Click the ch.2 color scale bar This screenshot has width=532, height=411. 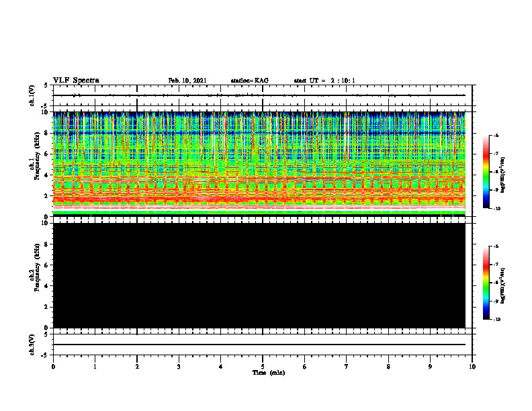[486, 283]
